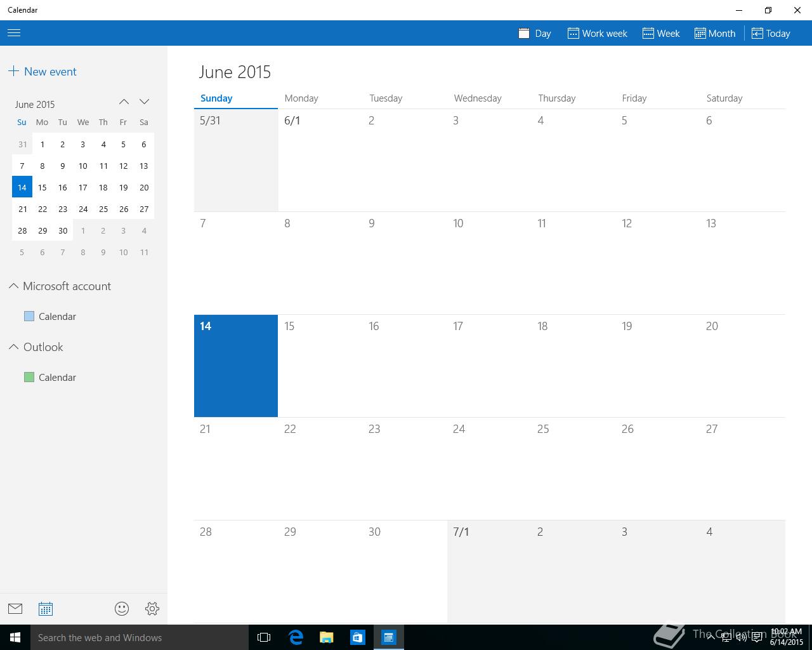Select June 14 in the mini calendar
Screen dimensions: 812x650
coord(22,187)
